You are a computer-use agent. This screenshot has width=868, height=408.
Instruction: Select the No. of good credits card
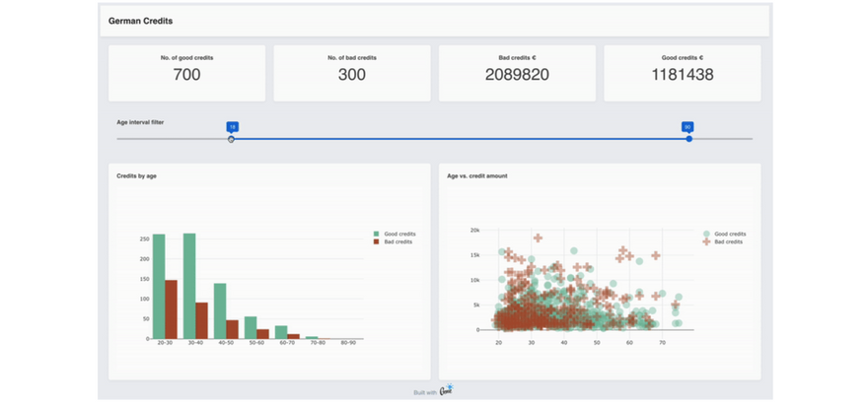[x=186, y=73]
